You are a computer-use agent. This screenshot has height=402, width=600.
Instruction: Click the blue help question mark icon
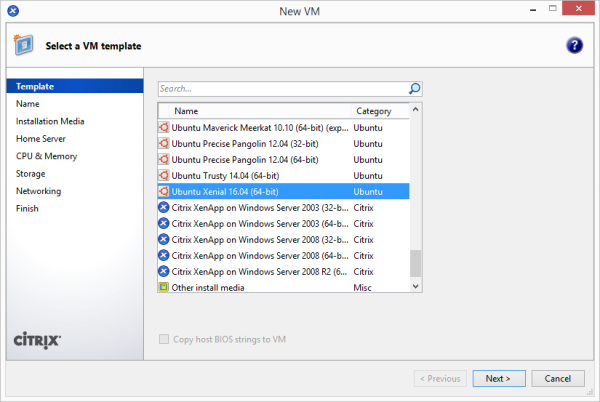pos(574,46)
